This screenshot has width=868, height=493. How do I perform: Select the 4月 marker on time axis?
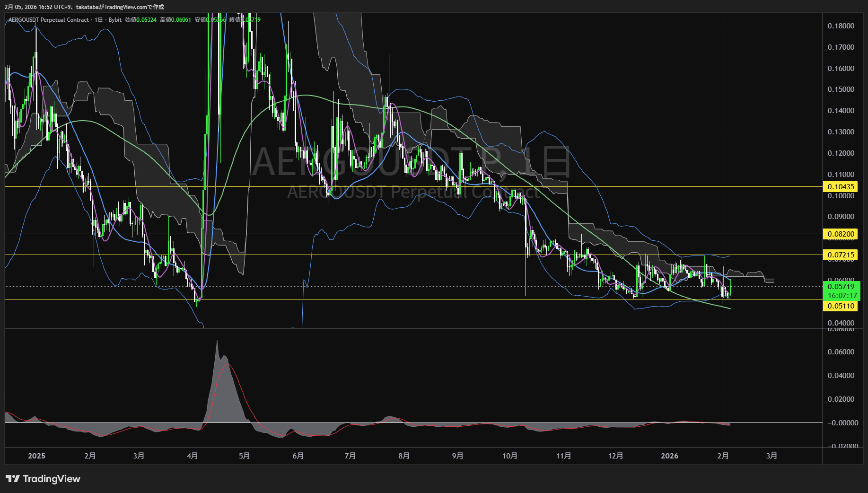point(193,456)
